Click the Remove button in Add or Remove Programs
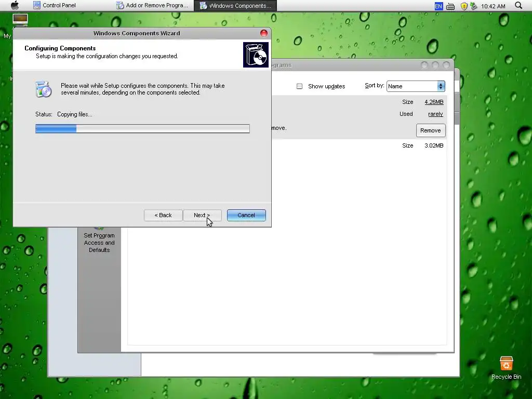This screenshot has width=532, height=399. pos(431,130)
